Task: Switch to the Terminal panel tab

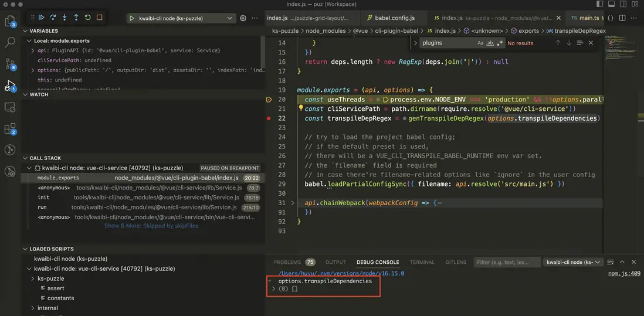Action: [422, 262]
